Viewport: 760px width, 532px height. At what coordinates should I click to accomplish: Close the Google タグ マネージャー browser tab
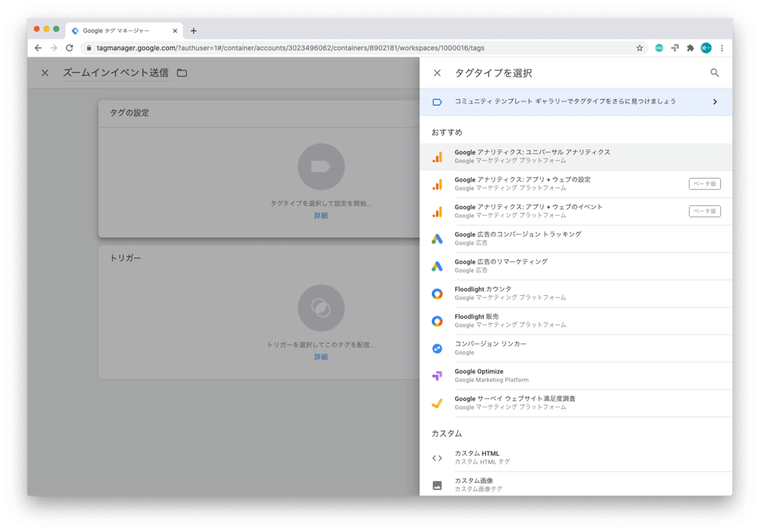(x=175, y=30)
